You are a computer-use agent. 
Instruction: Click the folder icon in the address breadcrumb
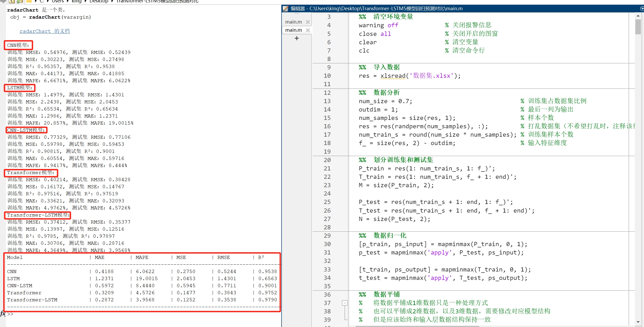(29, 1)
